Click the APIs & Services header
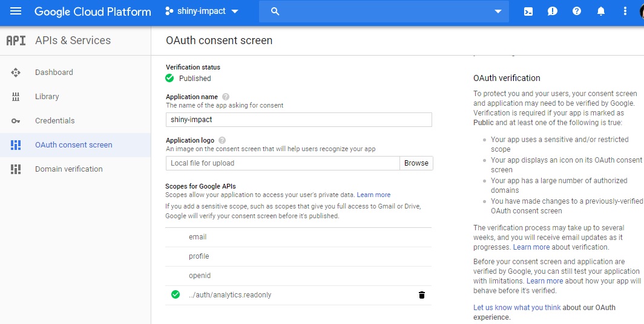Viewport: 644px width, 324px height. (x=73, y=40)
